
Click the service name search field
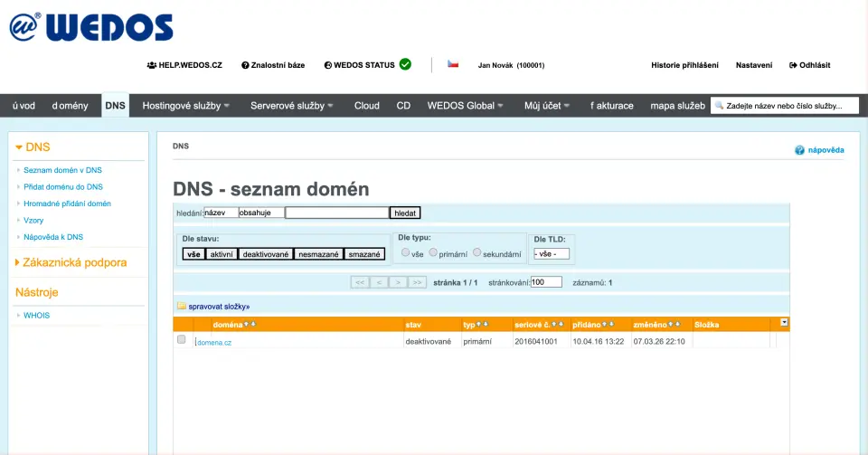point(783,106)
